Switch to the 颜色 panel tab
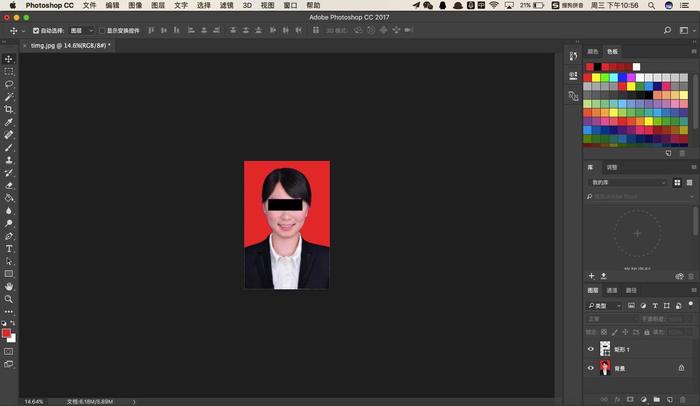 click(x=592, y=51)
